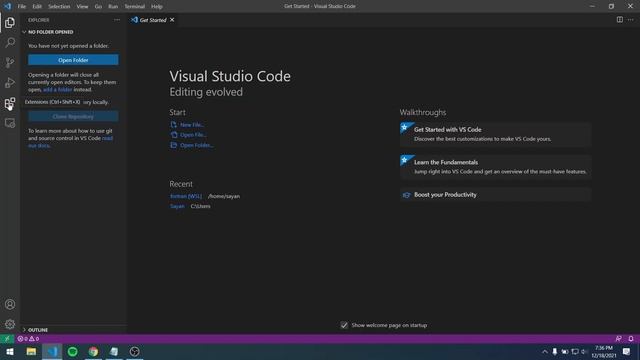Screen dimensions: 640x360
Task: Open the Search view icon
Action: (10, 42)
